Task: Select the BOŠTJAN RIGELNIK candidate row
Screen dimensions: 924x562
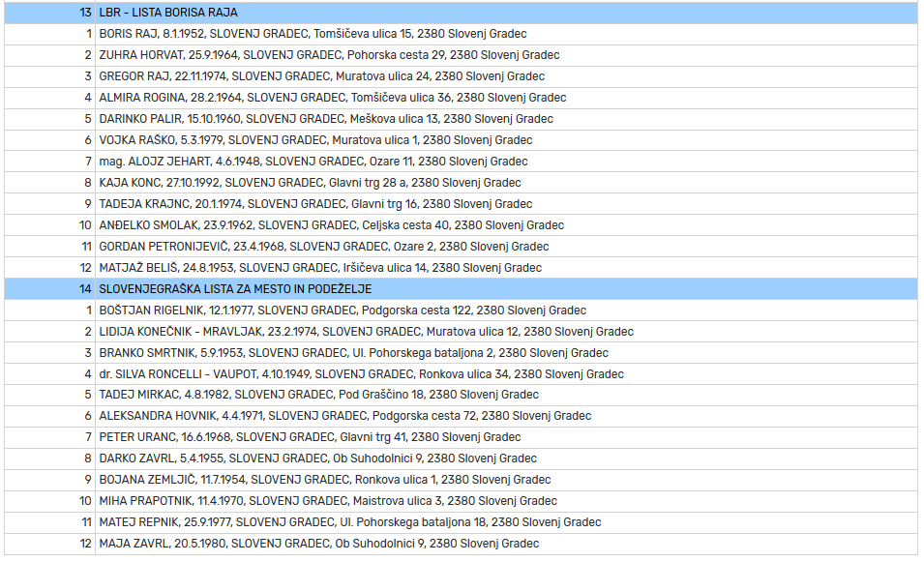Action: pyautogui.click(x=461, y=310)
